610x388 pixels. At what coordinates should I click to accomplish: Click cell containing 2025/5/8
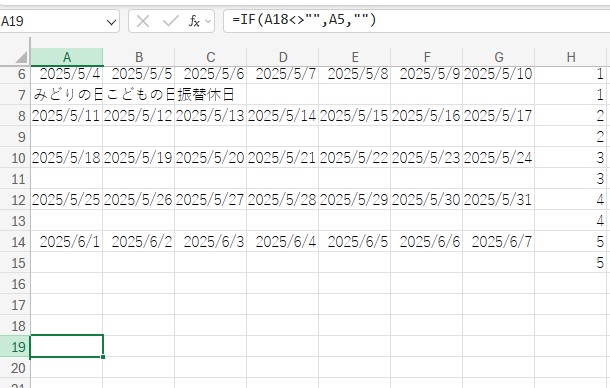pyautogui.click(x=355, y=74)
